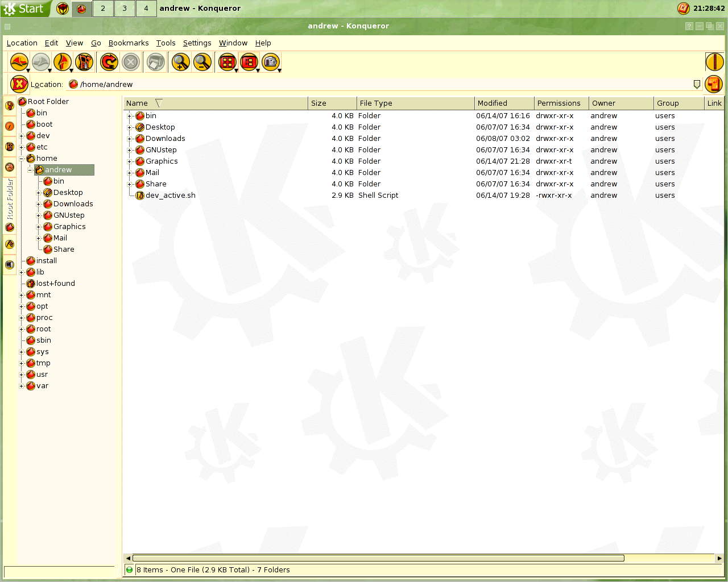The height and width of the screenshot is (582, 728).
Task: Open the Window menu
Action: pyautogui.click(x=233, y=43)
